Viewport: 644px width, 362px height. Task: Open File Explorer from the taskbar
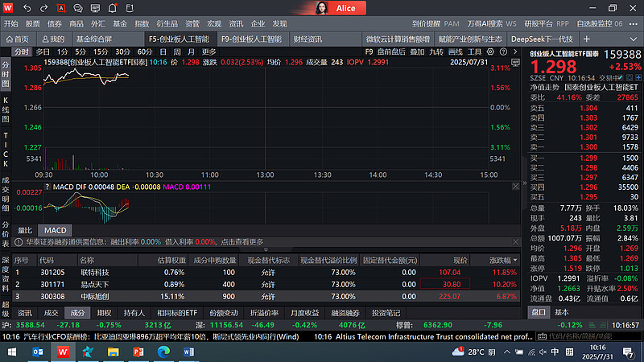click(113, 352)
